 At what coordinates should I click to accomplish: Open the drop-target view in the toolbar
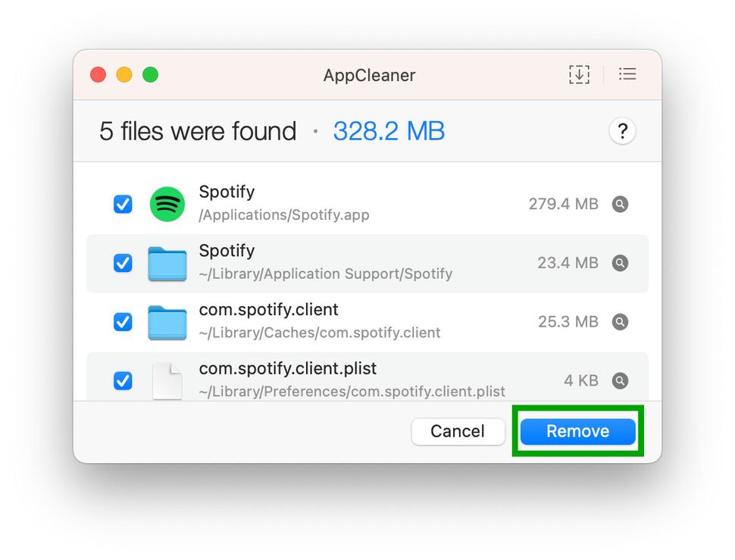click(578, 74)
